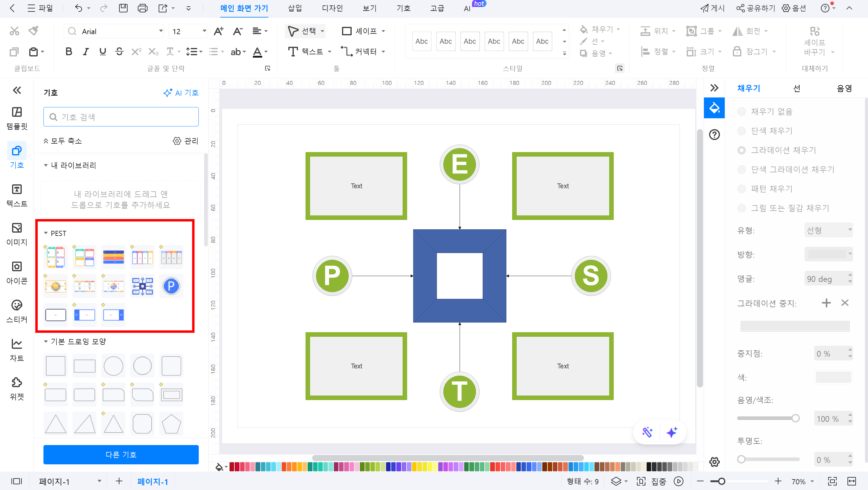Click Manage symbols button
The height and width of the screenshot is (490, 868).
pyautogui.click(x=185, y=141)
